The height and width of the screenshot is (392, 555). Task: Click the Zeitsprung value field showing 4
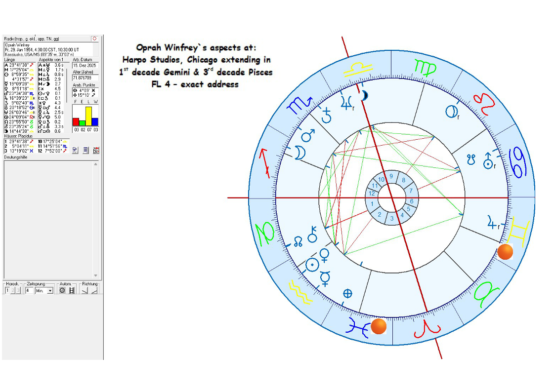(29, 291)
